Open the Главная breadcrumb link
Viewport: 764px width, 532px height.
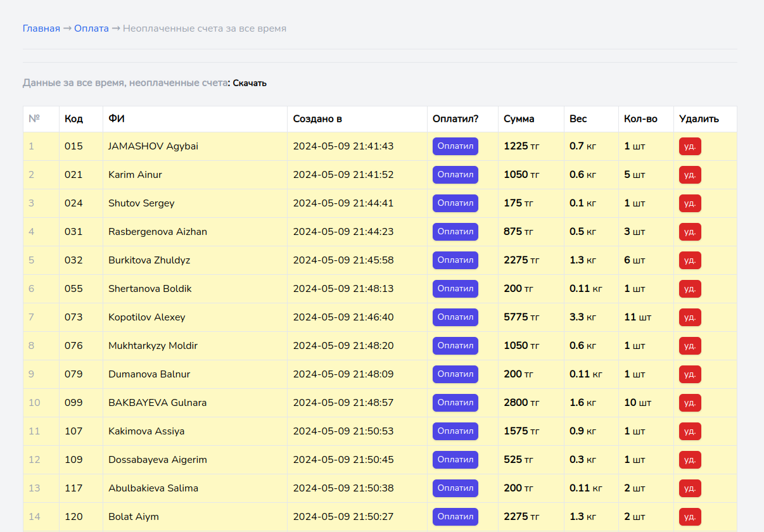point(41,28)
